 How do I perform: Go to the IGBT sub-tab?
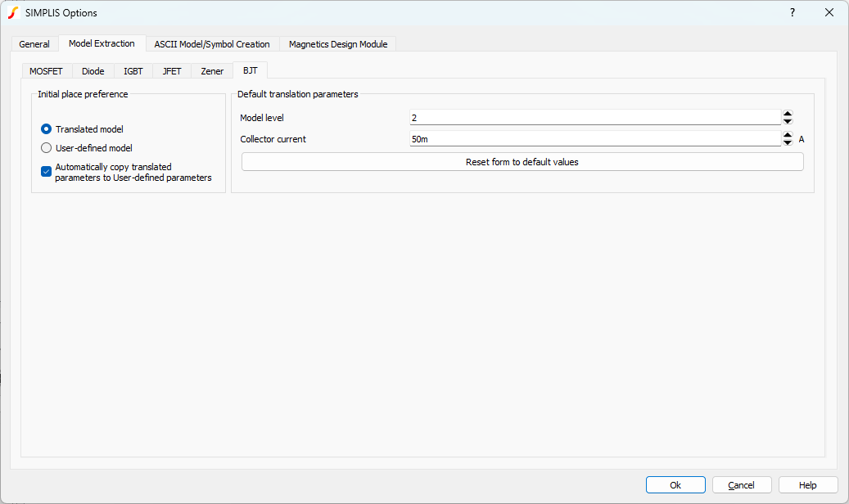pos(133,71)
